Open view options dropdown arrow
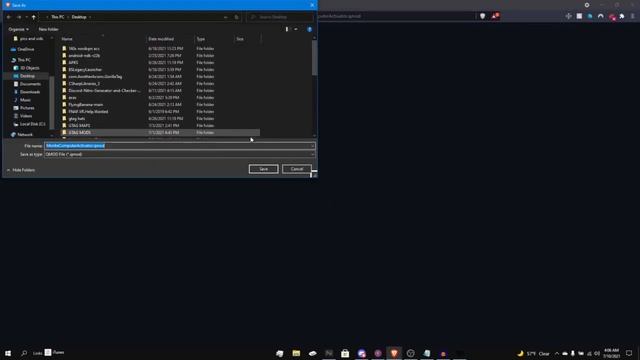The height and width of the screenshot is (360, 640). (x=296, y=29)
